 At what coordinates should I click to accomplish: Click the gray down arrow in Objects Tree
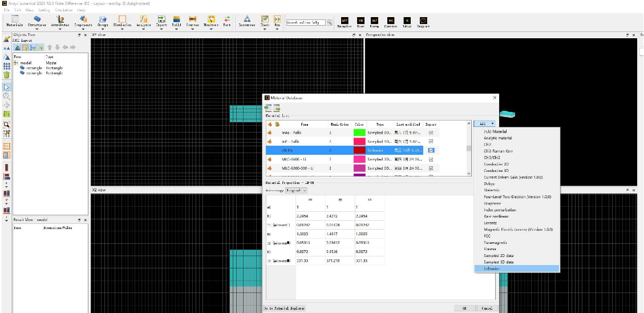tap(58, 48)
